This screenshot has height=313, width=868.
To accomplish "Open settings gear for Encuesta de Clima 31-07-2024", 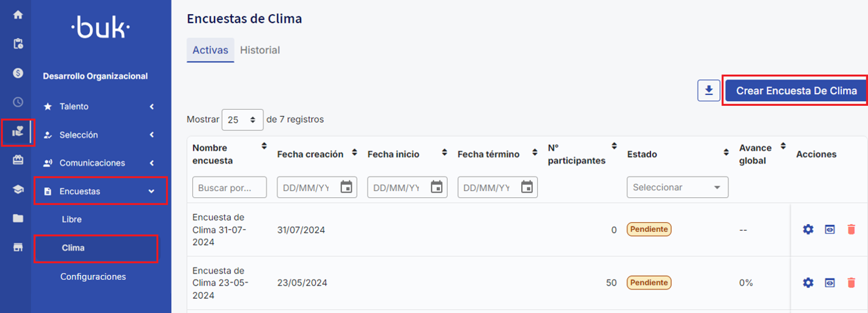I will click(808, 229).
